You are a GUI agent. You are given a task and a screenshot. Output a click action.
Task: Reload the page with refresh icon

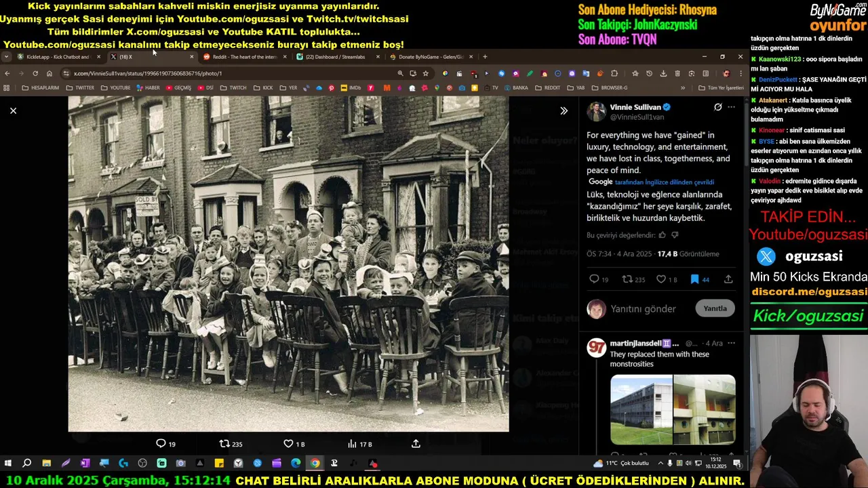coord(35,73)
